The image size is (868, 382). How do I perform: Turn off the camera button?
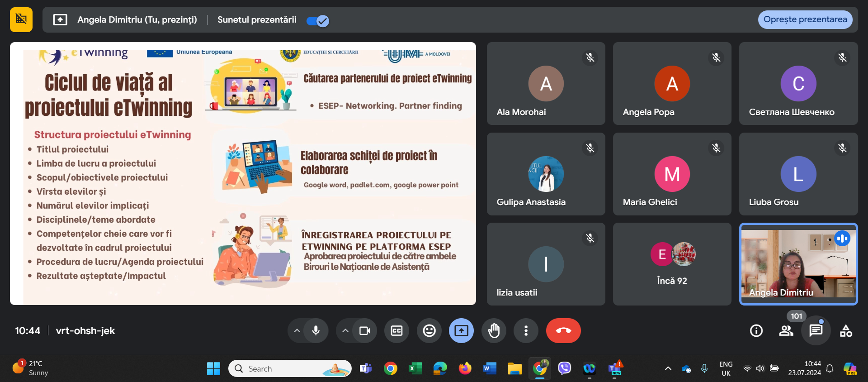coord(364,331)
